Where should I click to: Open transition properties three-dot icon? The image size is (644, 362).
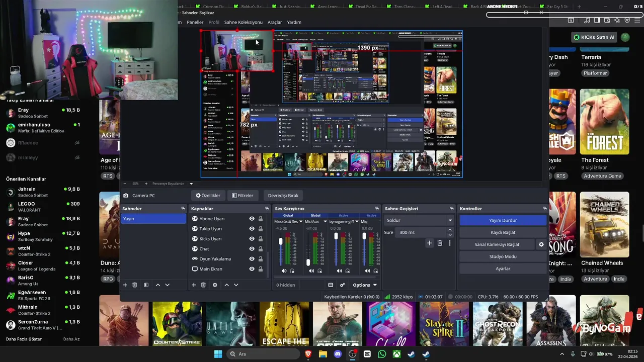click(450, 243)
